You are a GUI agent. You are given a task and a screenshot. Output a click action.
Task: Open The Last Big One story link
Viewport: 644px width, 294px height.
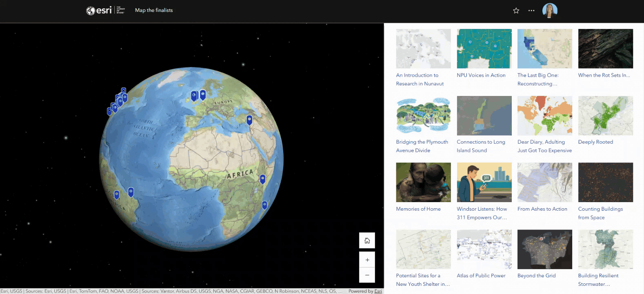coord(538,79)
